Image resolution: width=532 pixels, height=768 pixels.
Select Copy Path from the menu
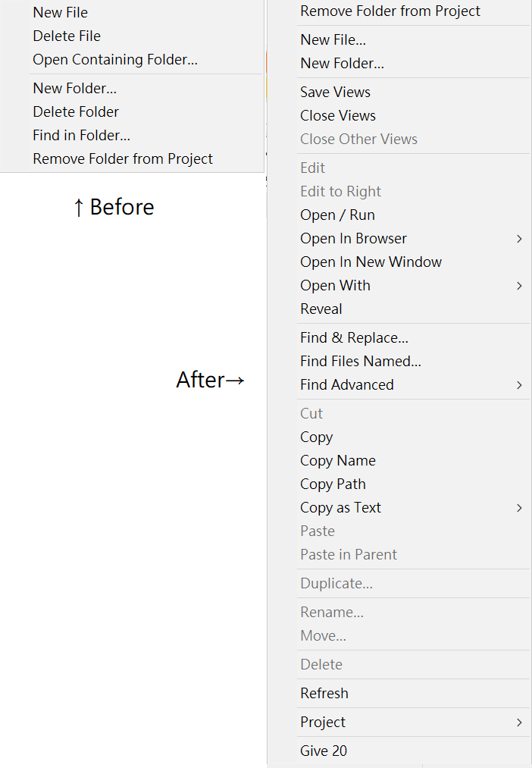click(333, 484)
